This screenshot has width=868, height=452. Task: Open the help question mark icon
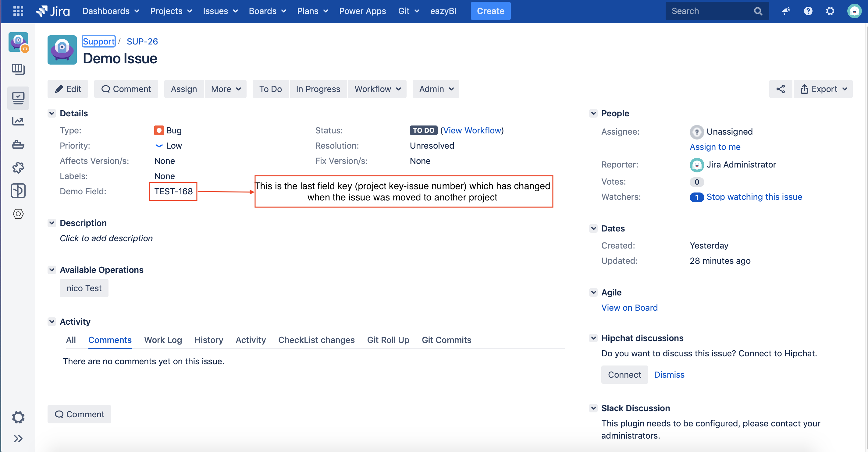click(808, 11)
